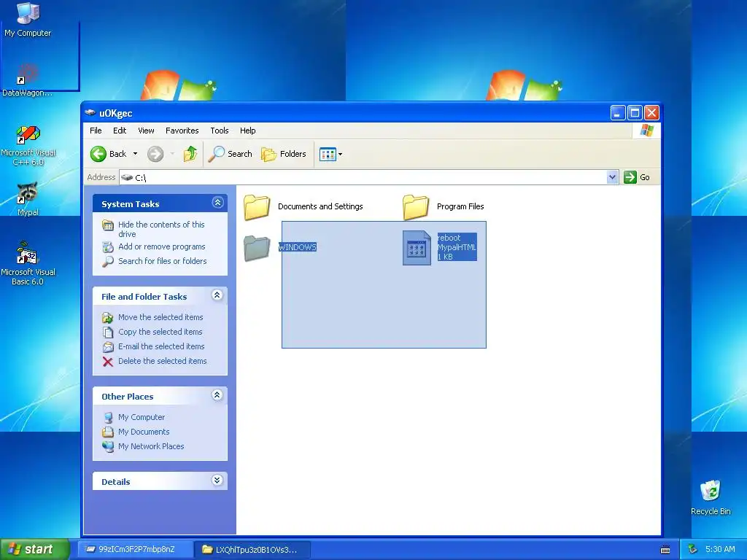Screen dimensions: 747x560
Task: Go up one folder level icon
Action: click(190, 154)
